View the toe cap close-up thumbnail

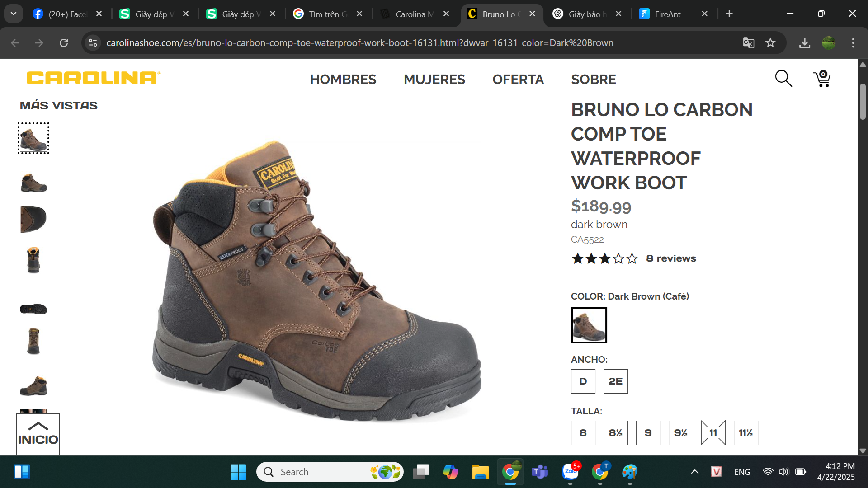[x=33, y=220]
